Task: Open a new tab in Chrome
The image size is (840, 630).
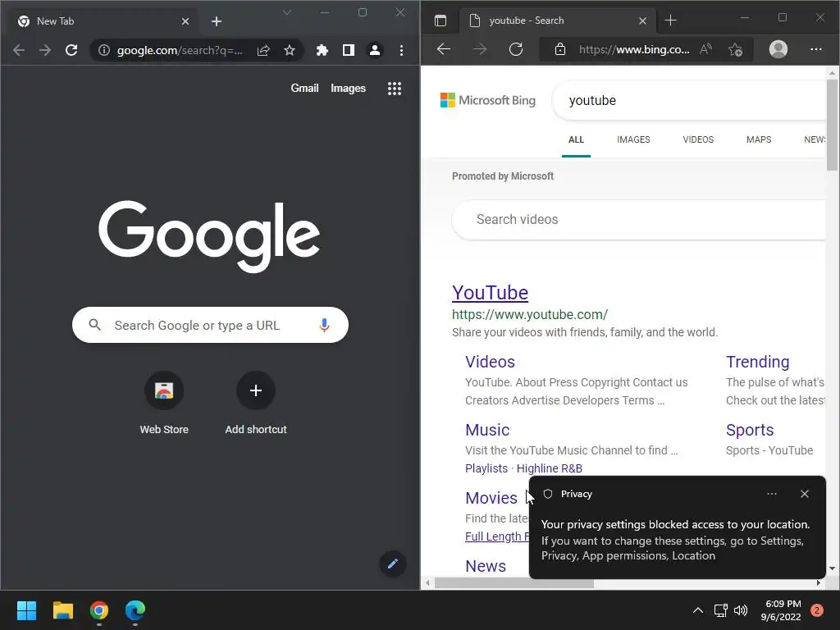Action: (217, 21)
